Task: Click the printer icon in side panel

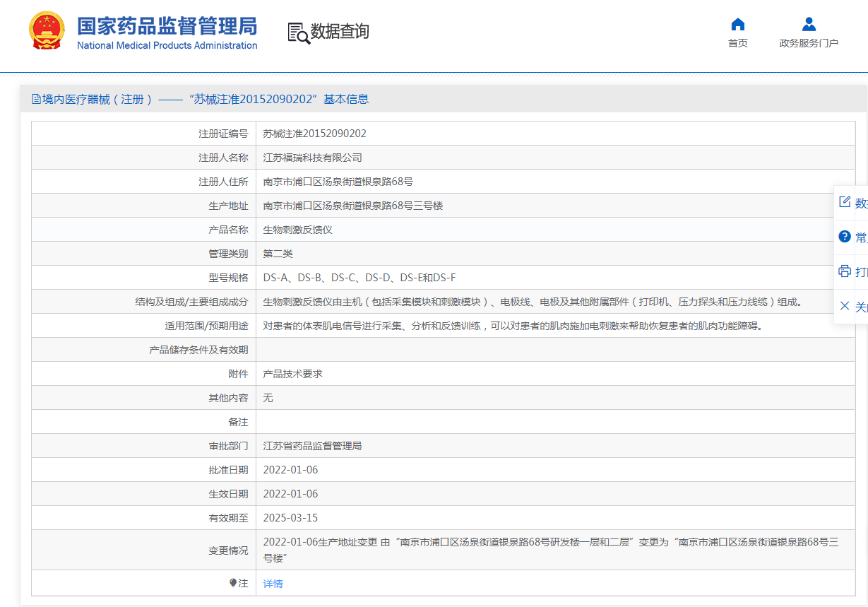Action: click(x=845, y=271)
